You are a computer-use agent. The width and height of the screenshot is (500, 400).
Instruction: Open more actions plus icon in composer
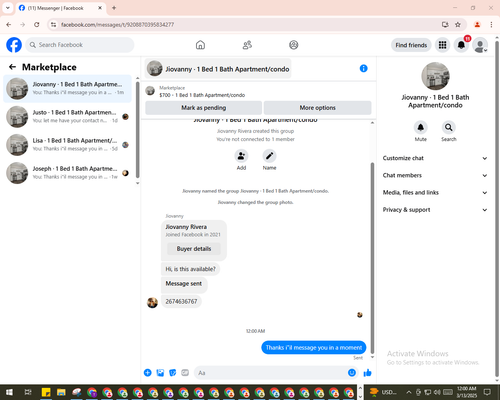pos(148,373)
